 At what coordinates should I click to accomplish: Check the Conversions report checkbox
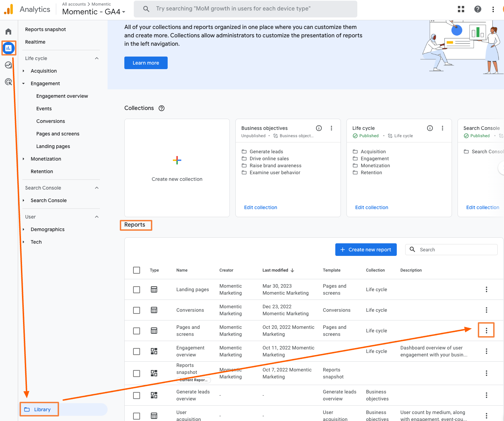pyautogui.click(x=137, y=310)
